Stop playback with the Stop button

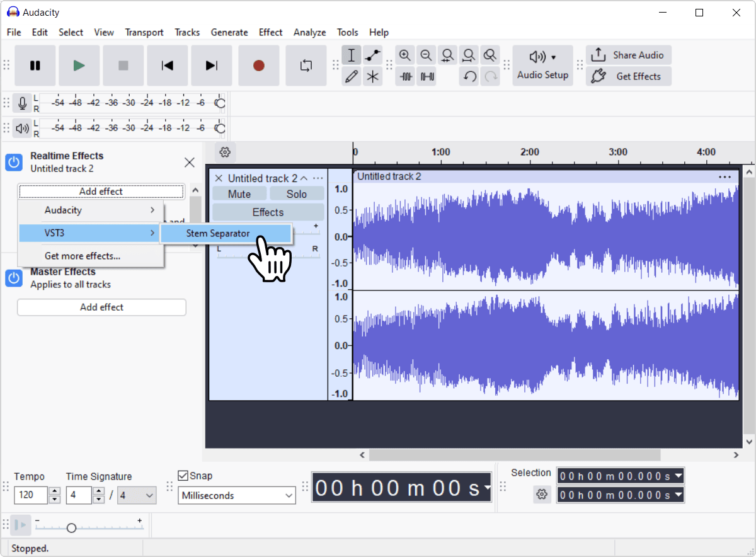click(123, 66)
